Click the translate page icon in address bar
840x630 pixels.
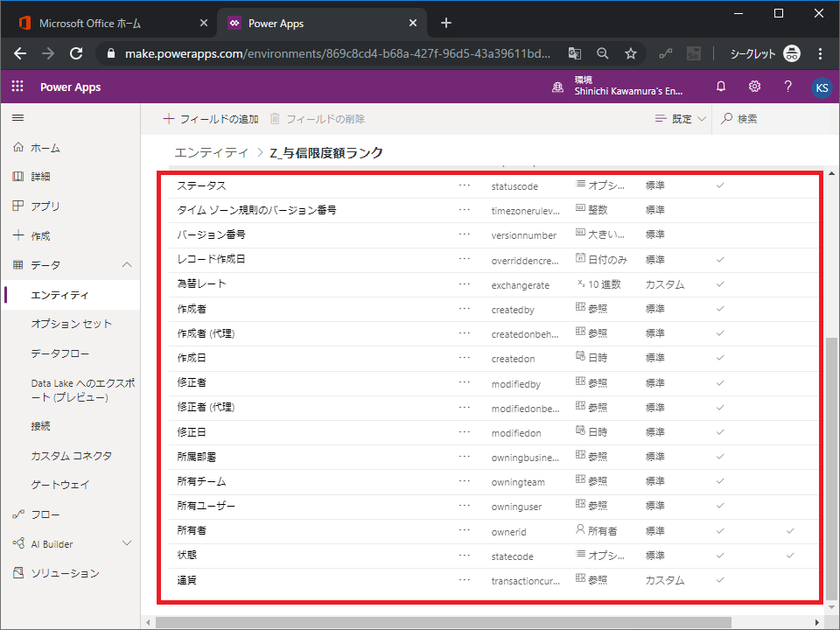[574, 53]
